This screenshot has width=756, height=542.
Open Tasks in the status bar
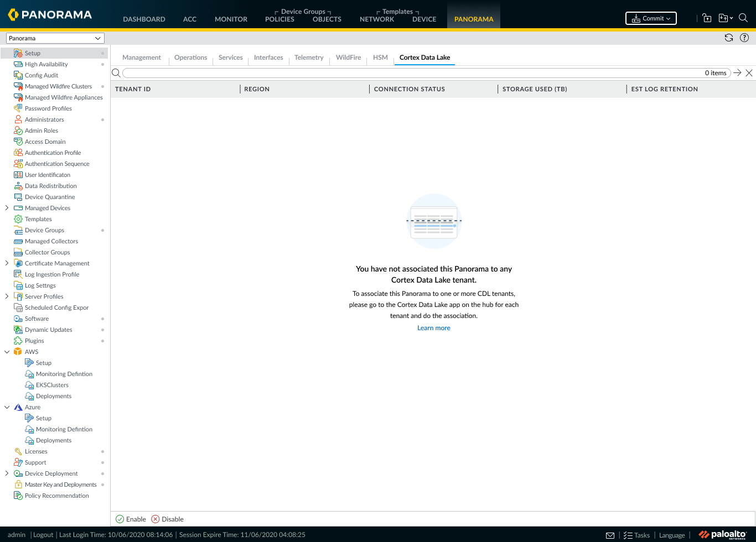click(x=636, y=535)
